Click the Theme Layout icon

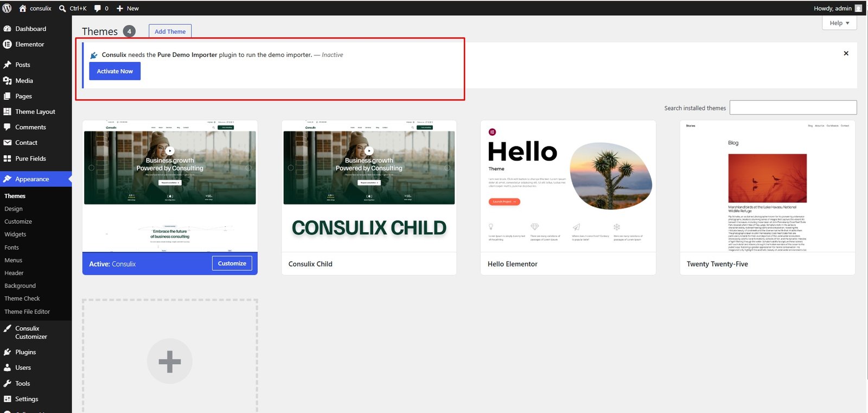[x=8, y=111]
